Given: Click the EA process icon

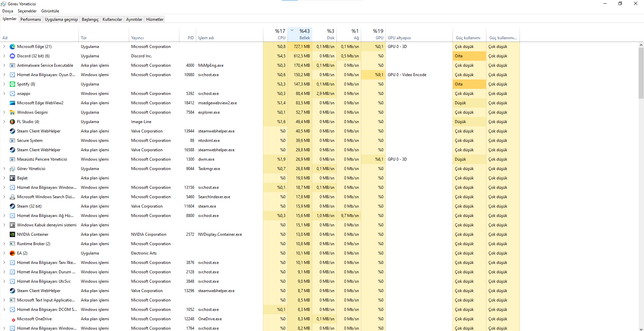Looking at the screenshot, I should tap(12, 253).
